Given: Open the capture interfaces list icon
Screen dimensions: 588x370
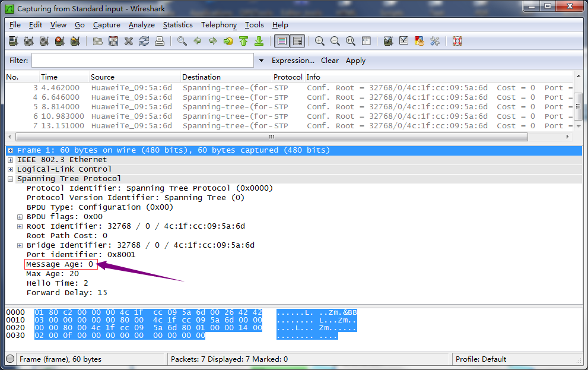Looking at the screenshot, I should 14,41.
